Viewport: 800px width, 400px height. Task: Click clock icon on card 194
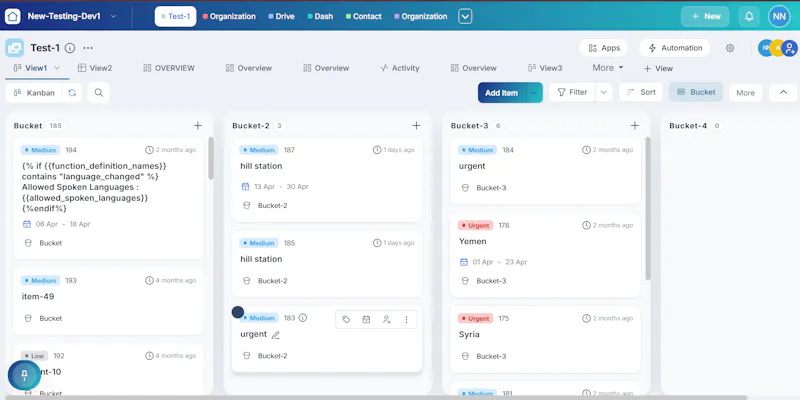[149, 150]
